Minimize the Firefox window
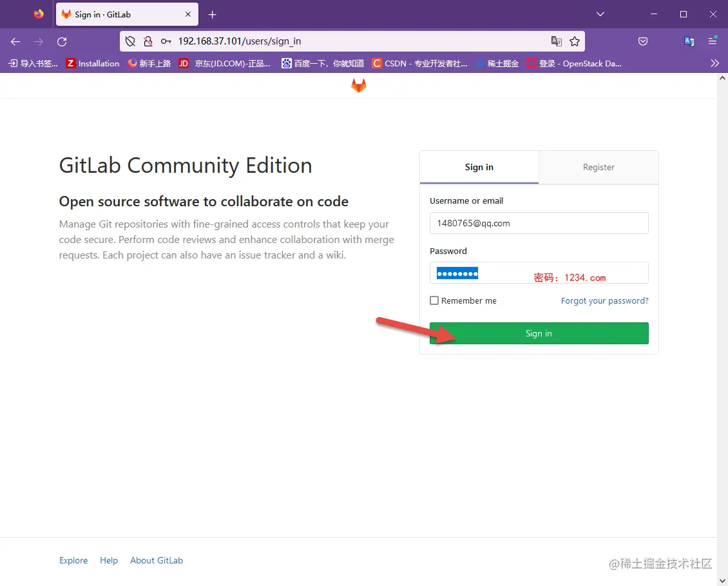Viewport: 728px width, 586px height. (654, 14)
